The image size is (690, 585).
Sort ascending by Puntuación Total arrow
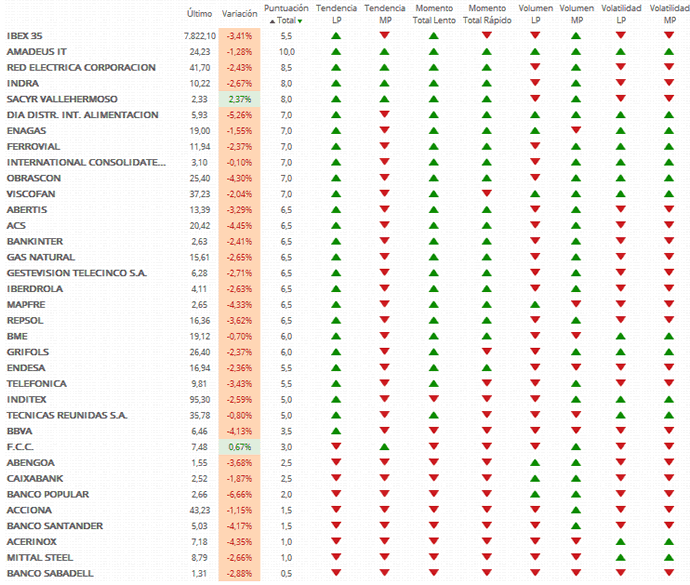pyautogui.click(x=272, y=21)
